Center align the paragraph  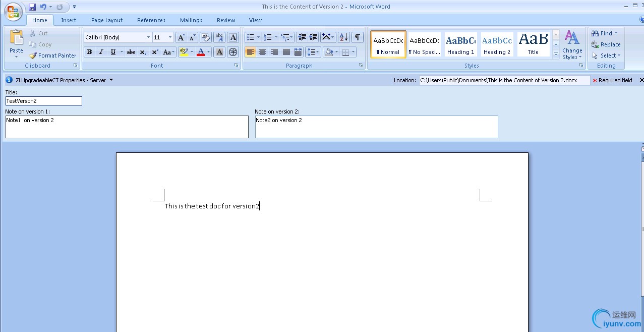[262, 52]
